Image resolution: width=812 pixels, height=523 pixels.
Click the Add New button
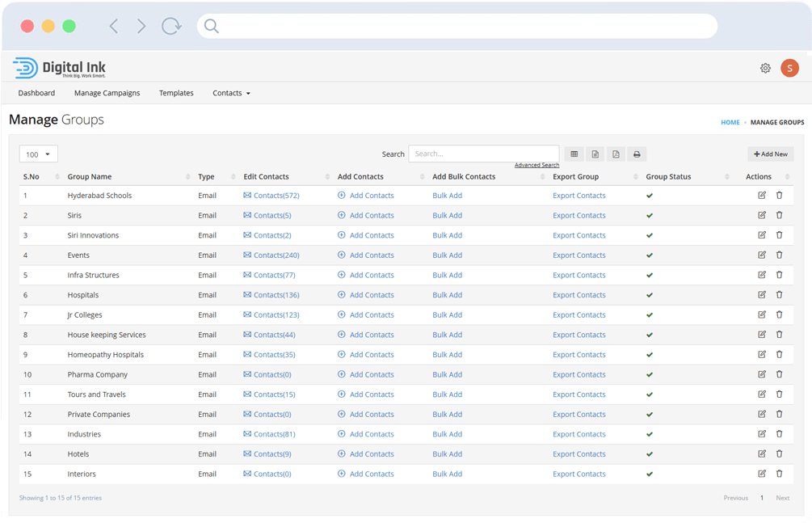770,154
